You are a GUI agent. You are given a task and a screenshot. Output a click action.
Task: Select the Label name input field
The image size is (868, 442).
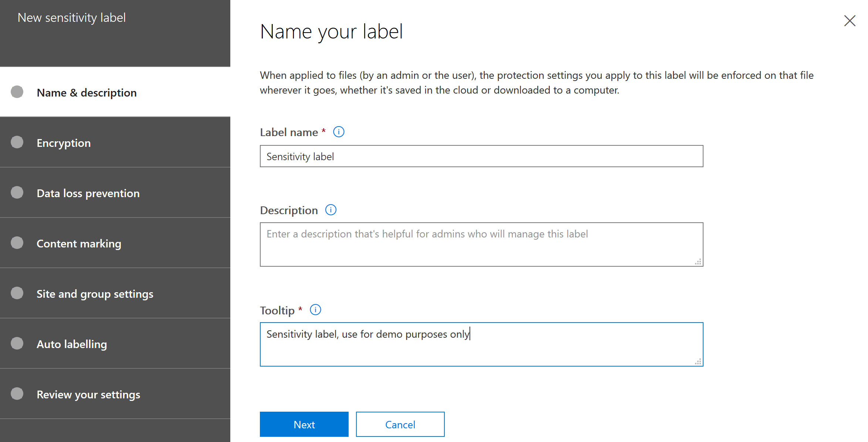pyautogui.click(x=481, y=156)
